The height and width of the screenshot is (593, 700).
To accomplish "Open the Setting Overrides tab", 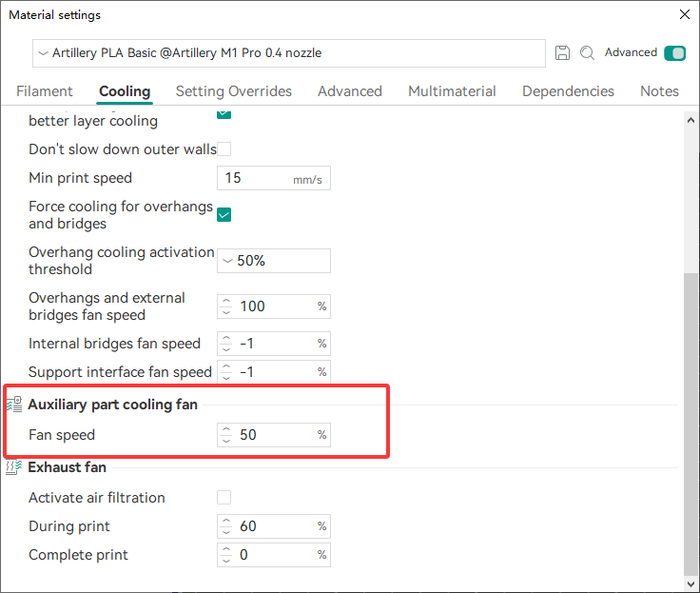I will click(x=234, y=91).
